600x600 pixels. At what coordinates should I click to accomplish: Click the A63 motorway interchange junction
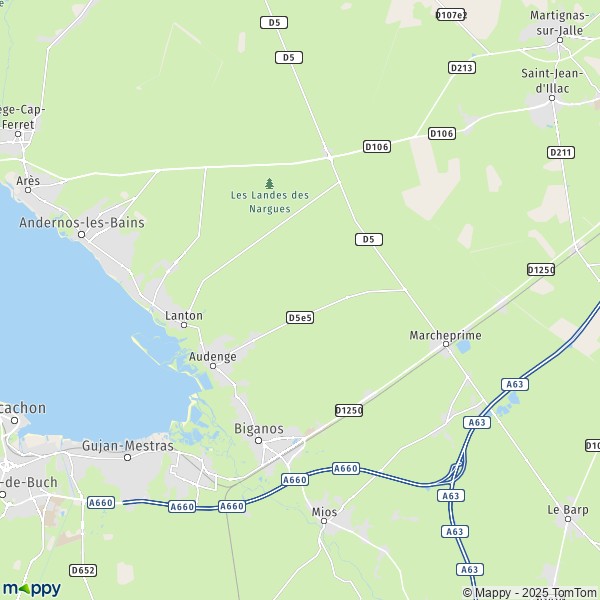456,471
